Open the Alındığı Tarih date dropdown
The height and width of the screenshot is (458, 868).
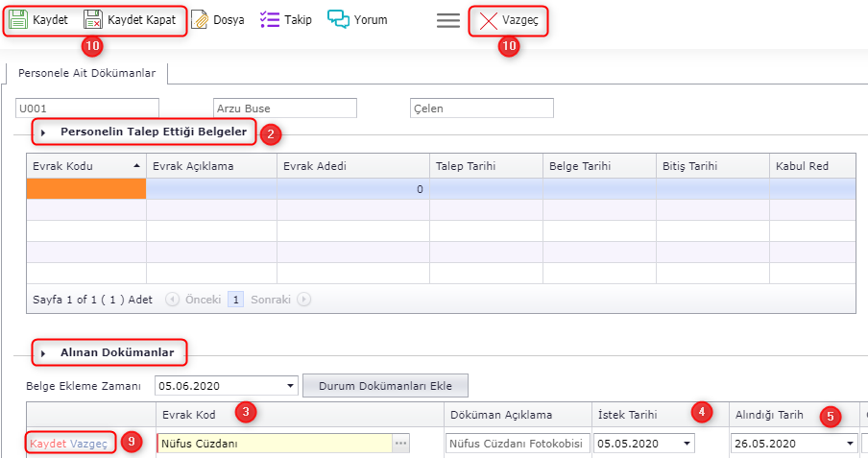click(x=850, y=444)
